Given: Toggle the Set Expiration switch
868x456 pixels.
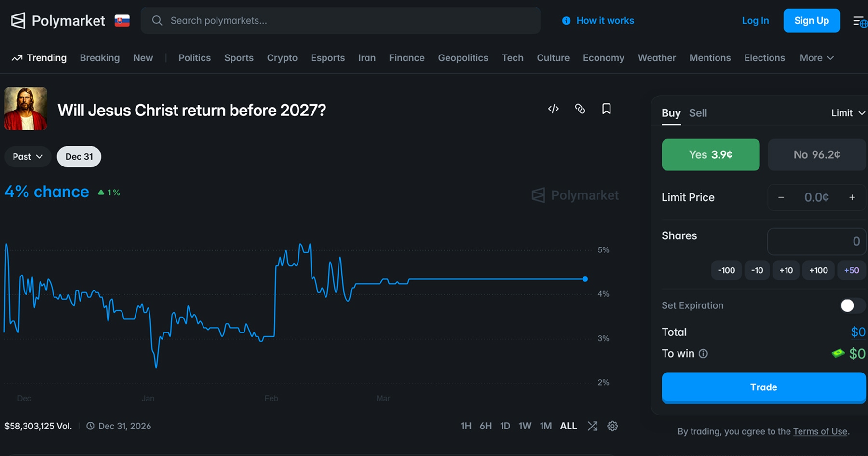Looking at the screenshot, I should pyautogui.click(x=852, y=305).
